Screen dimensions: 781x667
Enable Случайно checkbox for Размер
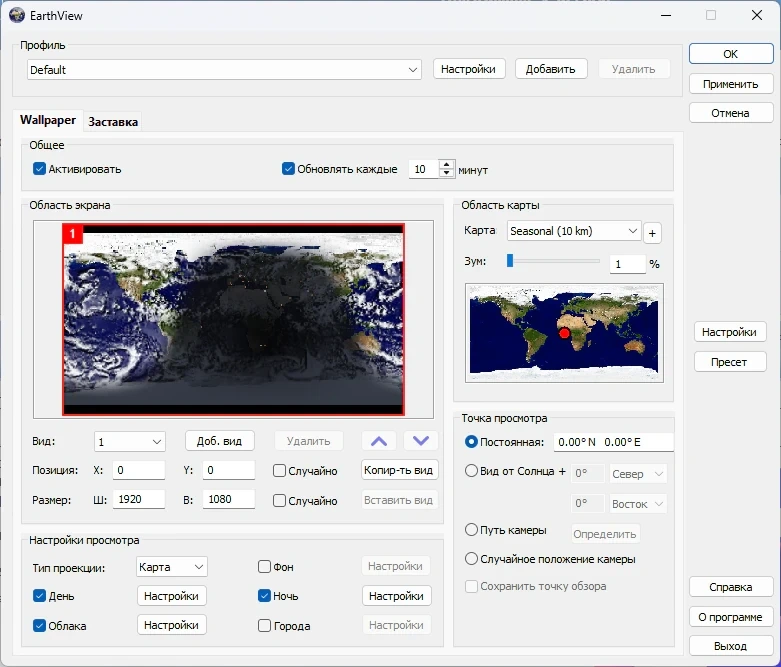[x=279, y=501]
